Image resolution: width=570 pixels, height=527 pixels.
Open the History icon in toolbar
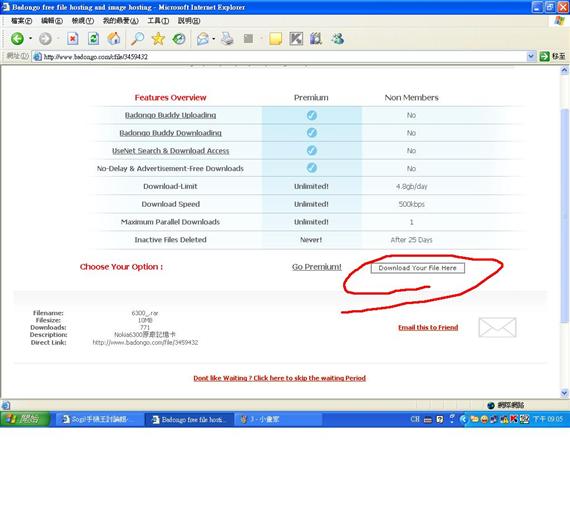coord(179,39)
